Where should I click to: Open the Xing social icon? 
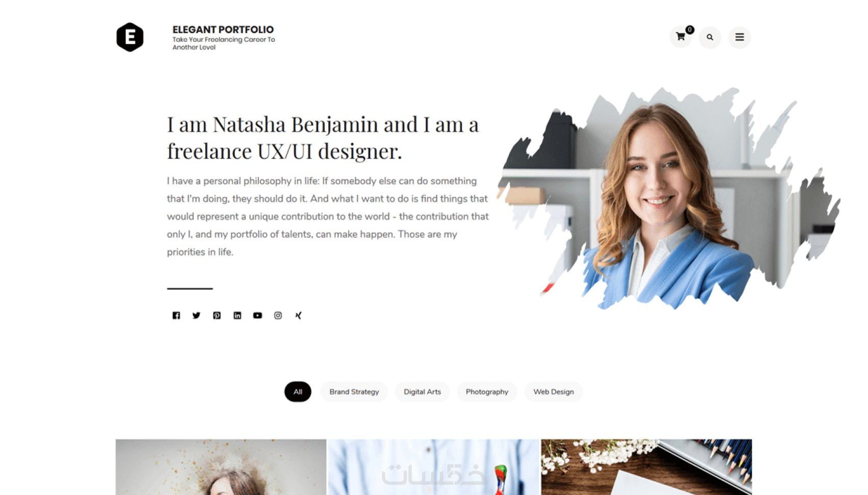298,315
